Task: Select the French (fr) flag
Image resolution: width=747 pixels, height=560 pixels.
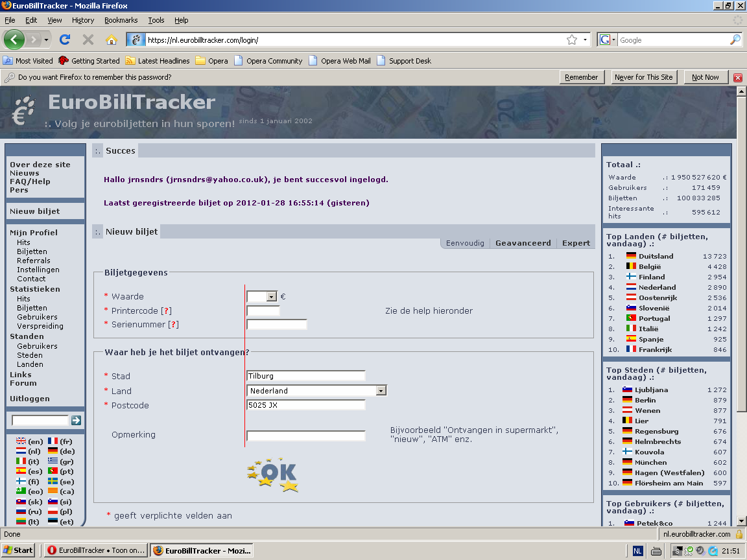Action: [53, 441]
